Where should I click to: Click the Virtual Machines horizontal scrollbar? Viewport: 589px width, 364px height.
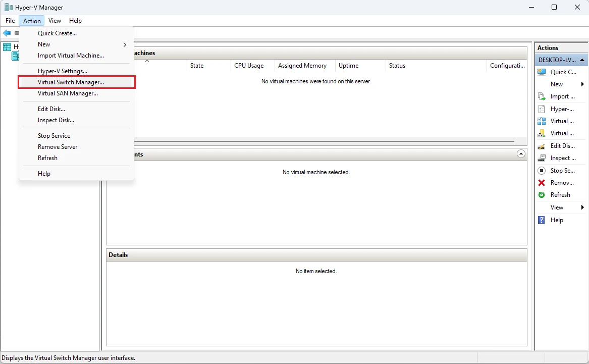point(324,142)
